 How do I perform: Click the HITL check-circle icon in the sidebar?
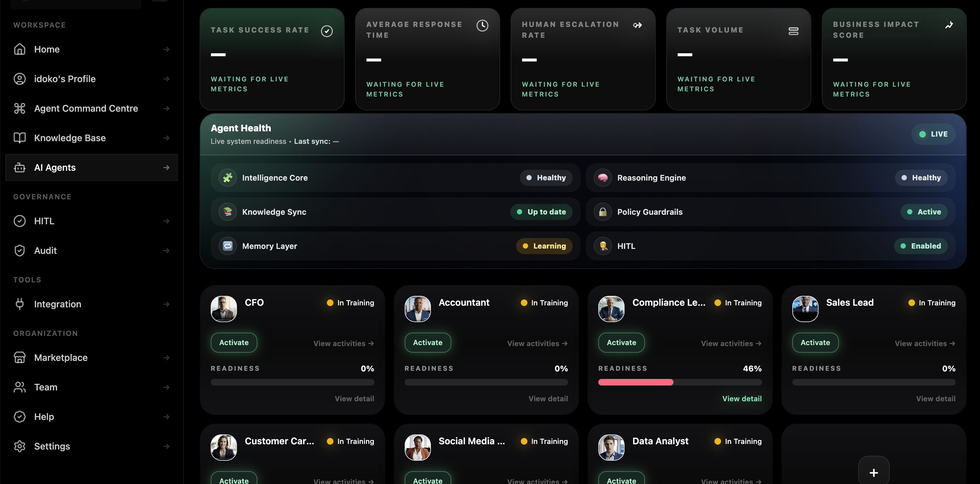(x=19, y=221)
